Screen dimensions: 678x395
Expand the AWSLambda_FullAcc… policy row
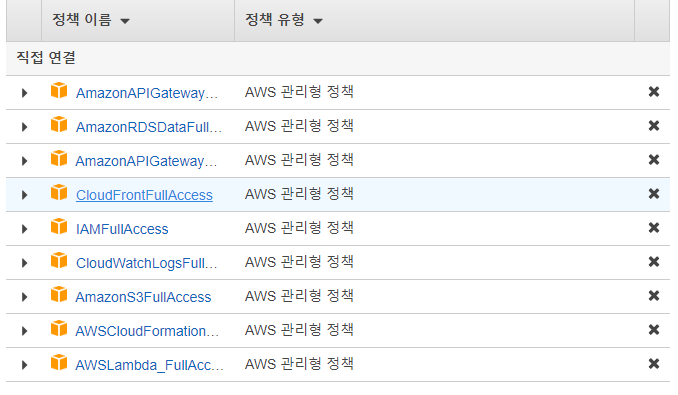[25, 365]
